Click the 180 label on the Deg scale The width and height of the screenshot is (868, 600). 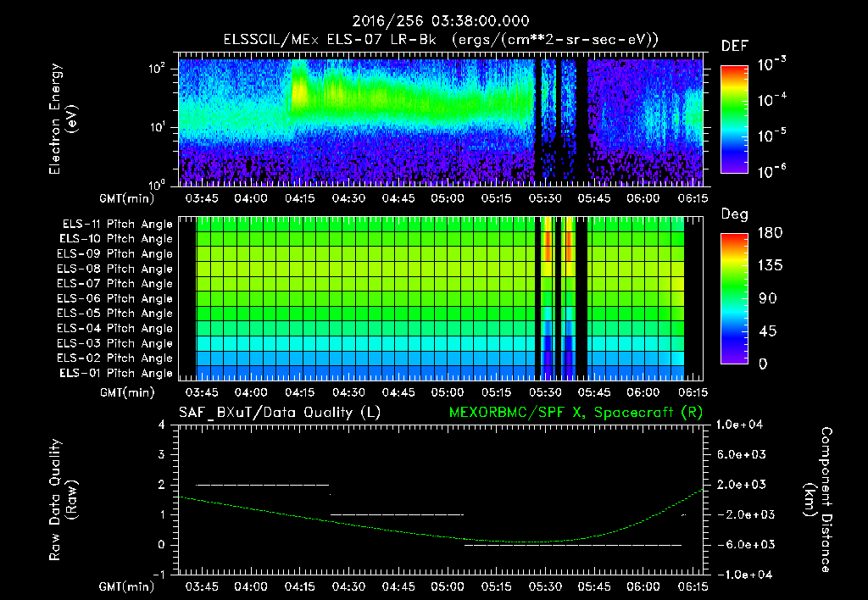(x=770, y=233)
